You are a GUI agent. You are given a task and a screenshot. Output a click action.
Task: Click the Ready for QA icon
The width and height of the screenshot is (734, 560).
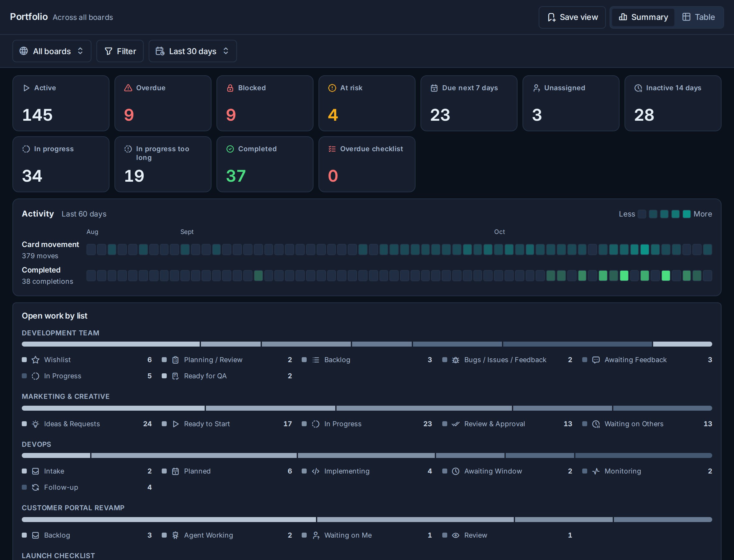[175, 376]
